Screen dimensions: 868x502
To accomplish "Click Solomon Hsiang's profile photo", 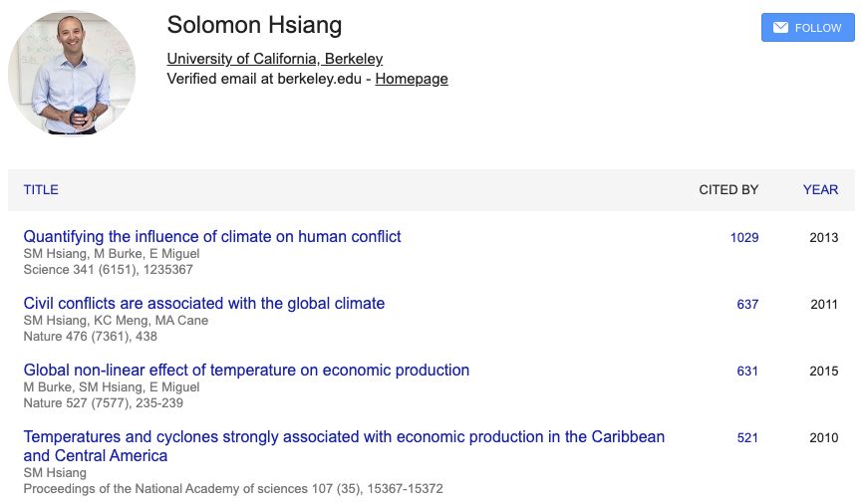I will click(x=72, y=73).
